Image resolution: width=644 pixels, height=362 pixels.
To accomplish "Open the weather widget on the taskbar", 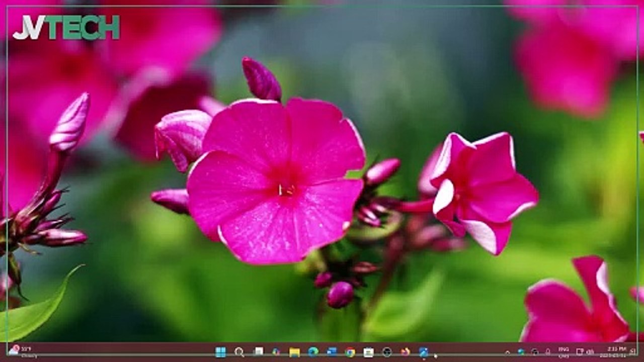I will [x=23, y=351].
